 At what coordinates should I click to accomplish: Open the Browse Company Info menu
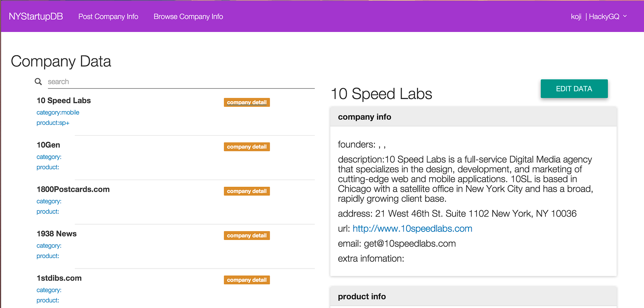[188, 17]
